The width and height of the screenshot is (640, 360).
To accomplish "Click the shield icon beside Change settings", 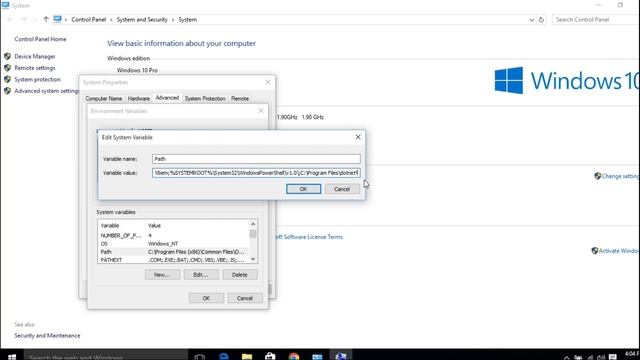I will tap(598, 176).
